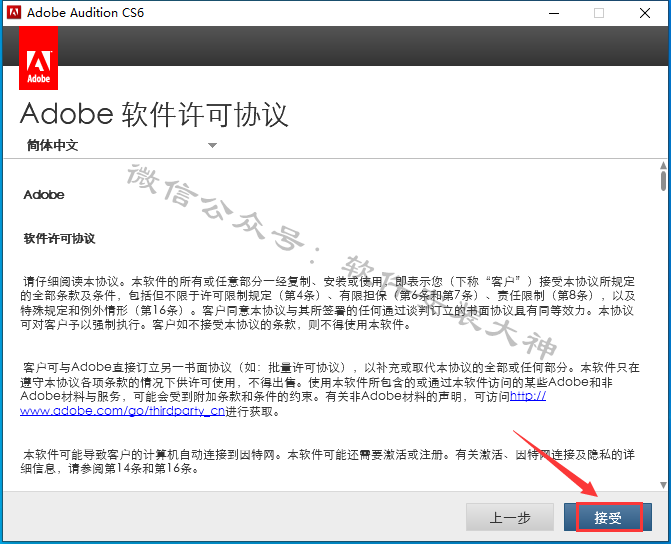Open the 简体中文 language dropdown

[x=122, y=145]
